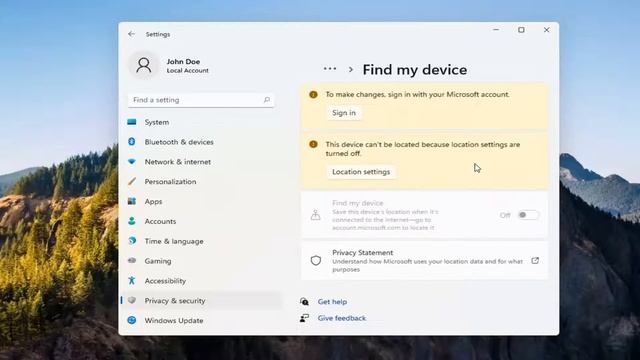Select Apps in sidebar
This screenshot has height=360, width=640.
click(202, 201)
